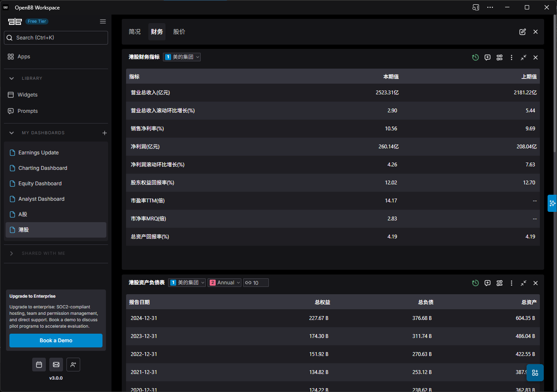Image resolution: width=557 pixels, height=392 pixels.
Task: Focus the Search (Ctrl+K) field
Action: pos(56,38)
